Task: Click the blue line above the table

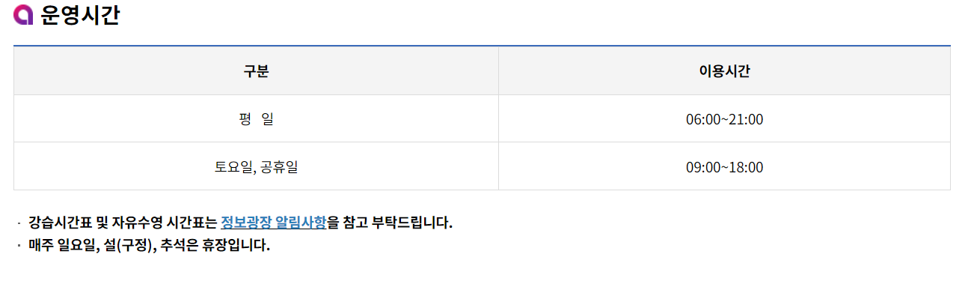Action: click(482, 46)
